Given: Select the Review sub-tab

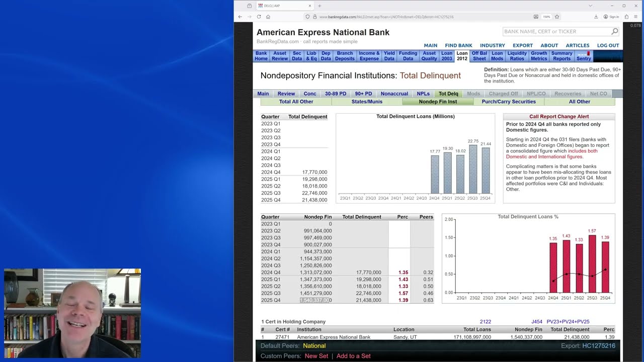Looking at the screenshot, I should [x=286, y=94].
